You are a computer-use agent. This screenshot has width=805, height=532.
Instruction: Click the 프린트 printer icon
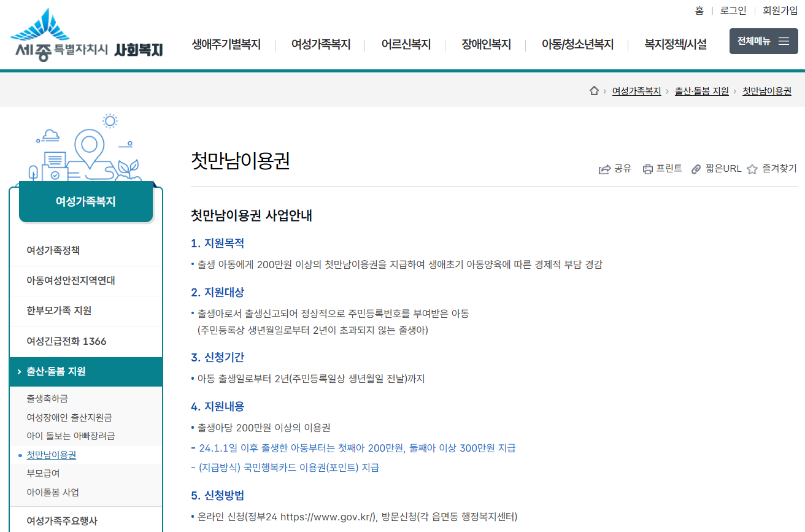647,169
